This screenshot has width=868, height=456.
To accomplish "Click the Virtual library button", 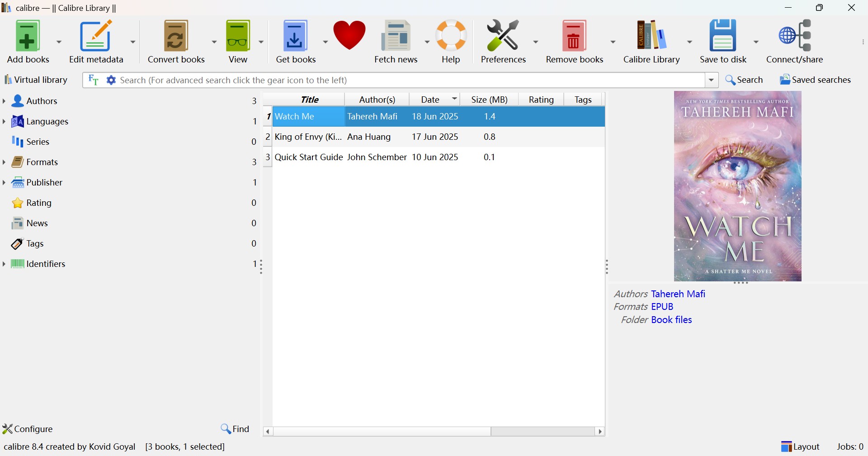I will click(36, 80).
